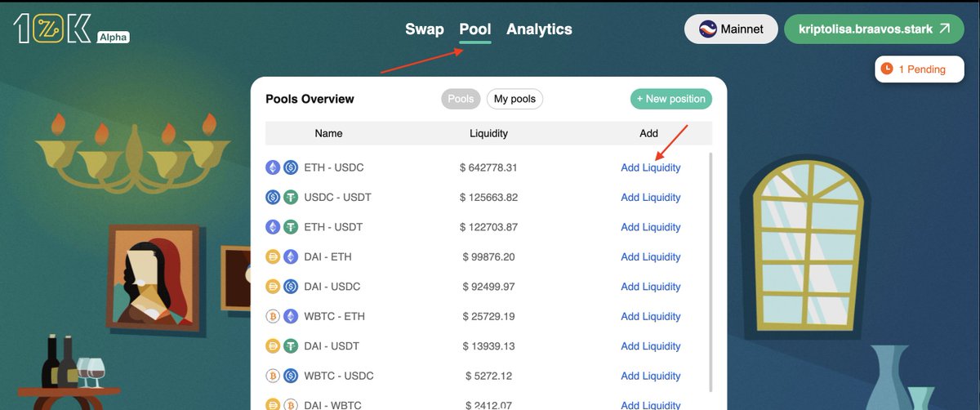The height and width of the screenshot is (410, 980).
Task: Click the USDC token icon in ETH - USDC row
Action: click(291, 167)
